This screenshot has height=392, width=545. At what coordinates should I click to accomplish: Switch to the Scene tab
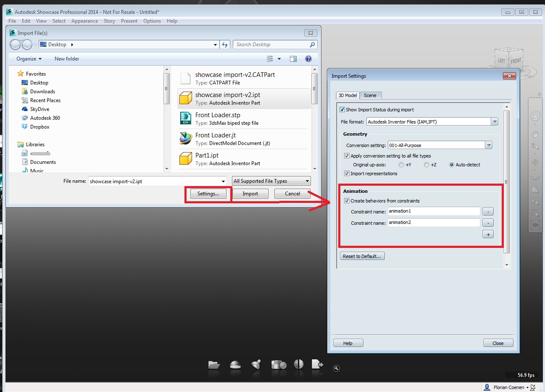click(370, 95)
